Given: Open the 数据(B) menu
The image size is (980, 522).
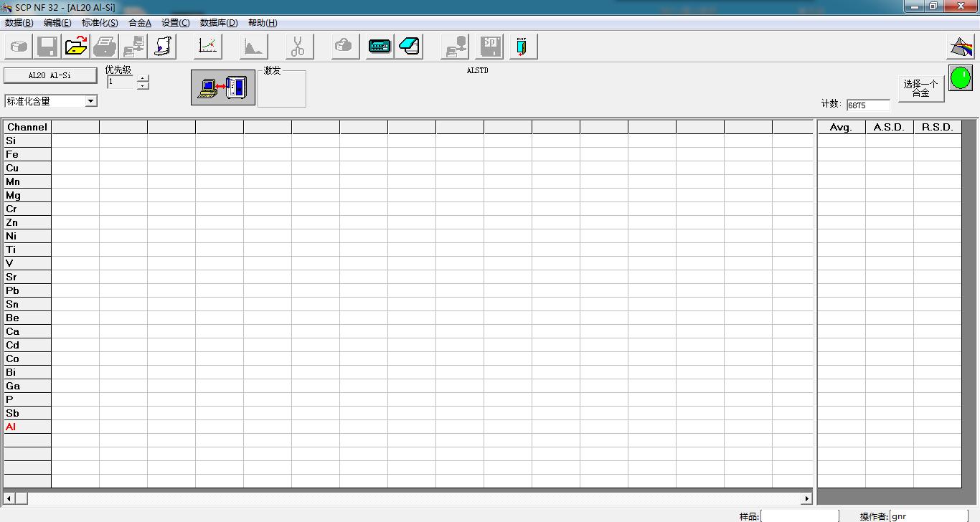Looking at the screenshot, I should (x=19, y=23).
